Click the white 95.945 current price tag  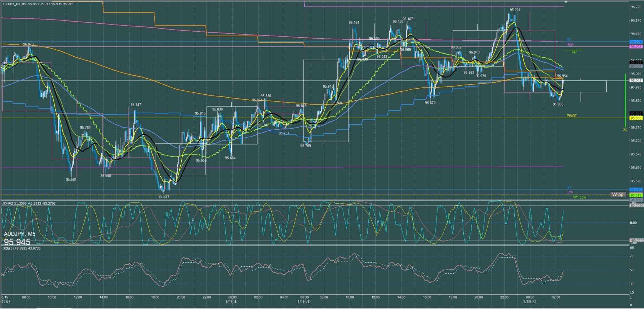pos(636,81)
